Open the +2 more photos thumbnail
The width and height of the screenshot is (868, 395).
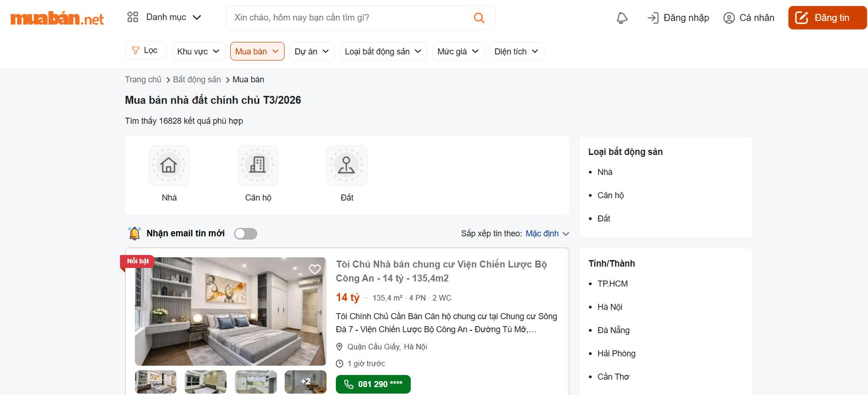(x=306, y=382)
